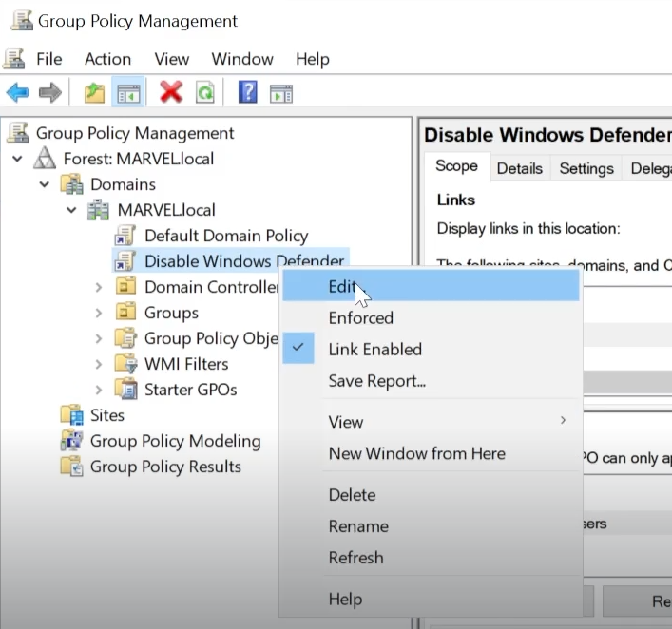Click the console icon beside File menu
Viewport: 672px width, 629px height.
[14, 59]
